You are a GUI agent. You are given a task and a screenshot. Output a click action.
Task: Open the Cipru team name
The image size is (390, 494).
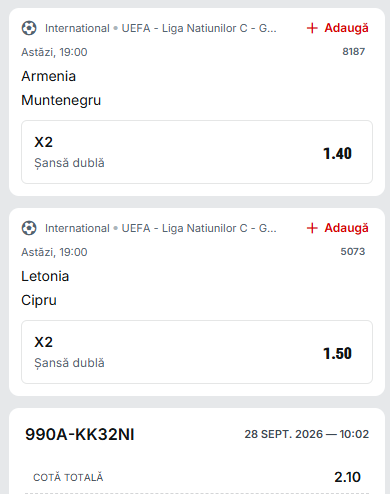[x=39, y=300]
